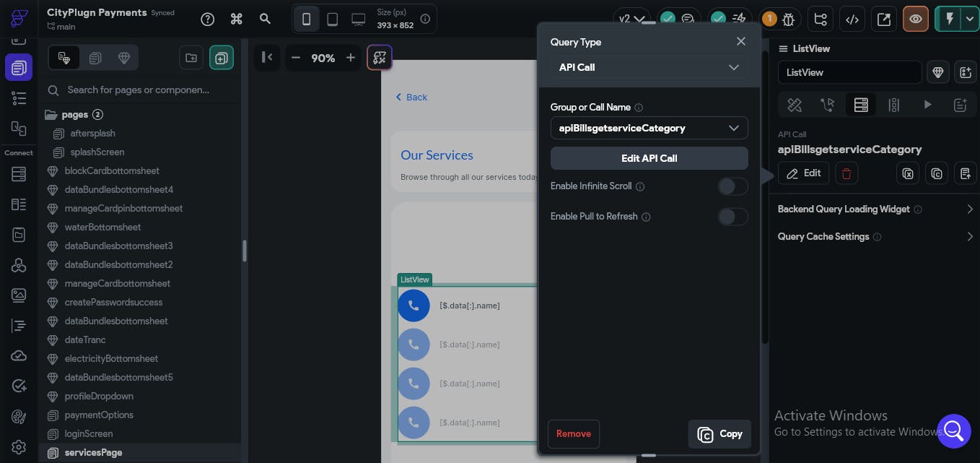
Task: Open branching menu in top bar
Action: (819, 20)
